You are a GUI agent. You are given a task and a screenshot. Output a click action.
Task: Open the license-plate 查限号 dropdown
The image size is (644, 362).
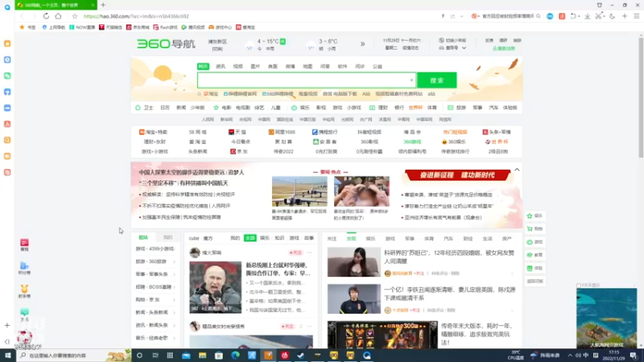452,48
